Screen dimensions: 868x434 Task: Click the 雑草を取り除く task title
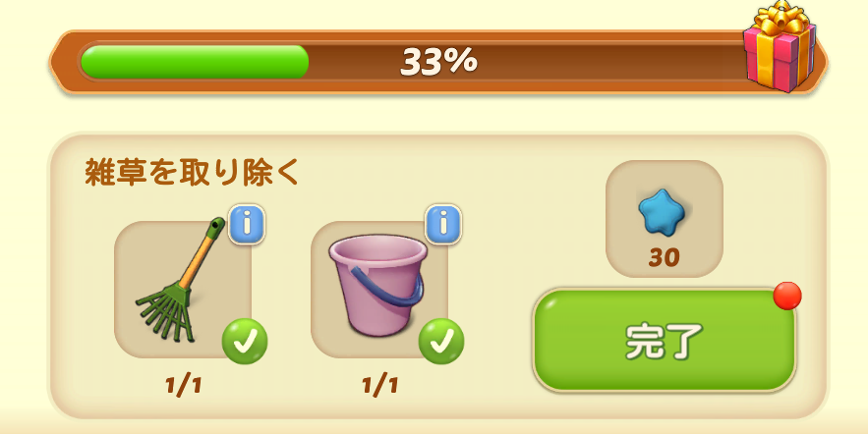tap(192, 172)
